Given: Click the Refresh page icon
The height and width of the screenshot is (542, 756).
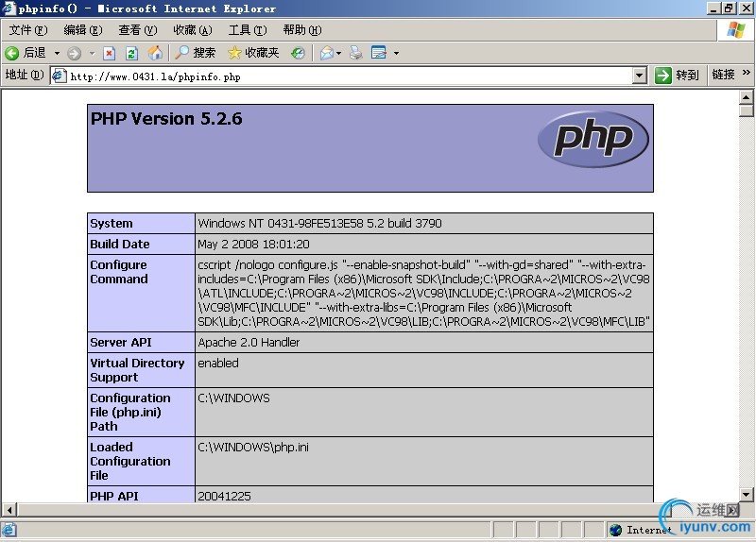Looking at the screenshot, I should click(x=131, y=53).
